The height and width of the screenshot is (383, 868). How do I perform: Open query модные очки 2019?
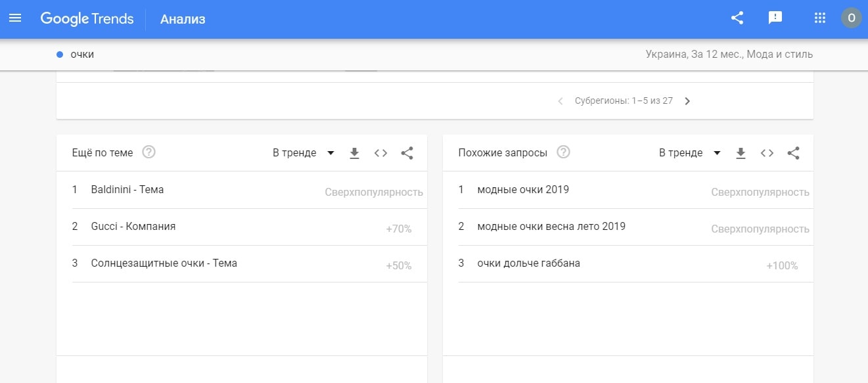pos(523,189)
